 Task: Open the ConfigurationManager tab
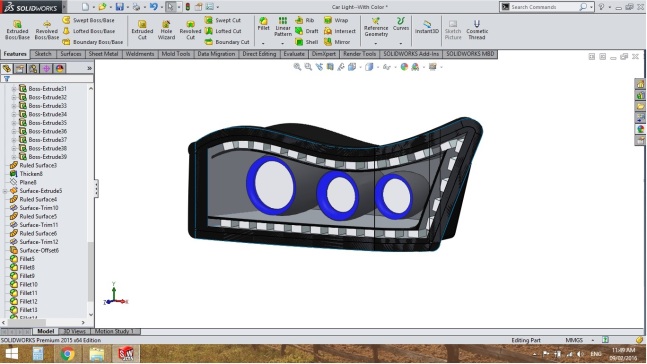click(x=33, y=69)
